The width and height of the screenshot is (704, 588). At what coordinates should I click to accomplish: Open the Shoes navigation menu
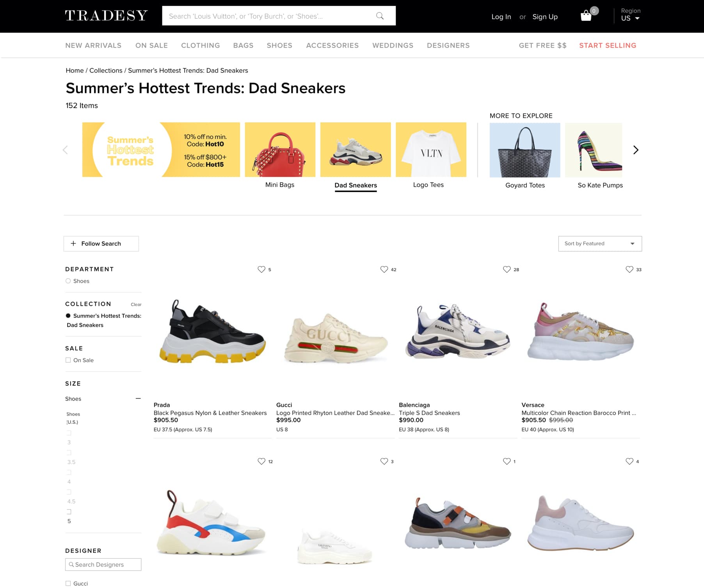tap(279, 45)
